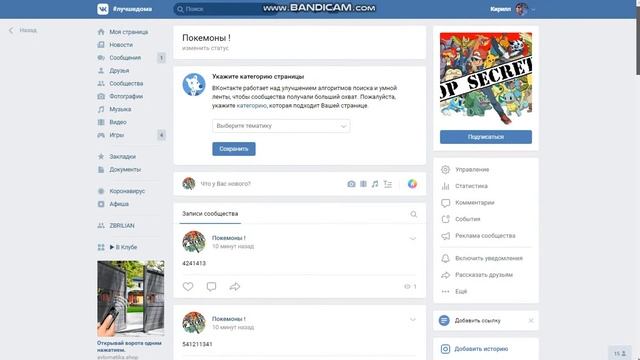Open Управление gear icon
The width and height of the screenshot is (640, 360).
tap(445, 169)
